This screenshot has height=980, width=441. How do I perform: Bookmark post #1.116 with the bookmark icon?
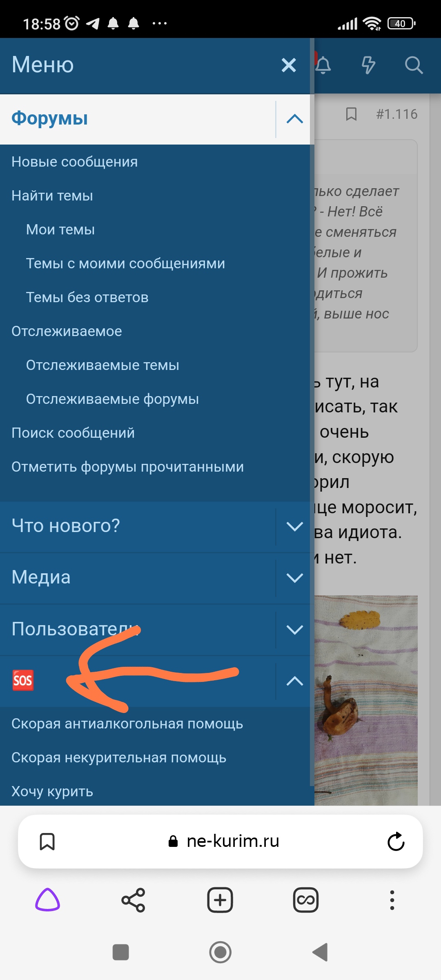pos(351,114)
